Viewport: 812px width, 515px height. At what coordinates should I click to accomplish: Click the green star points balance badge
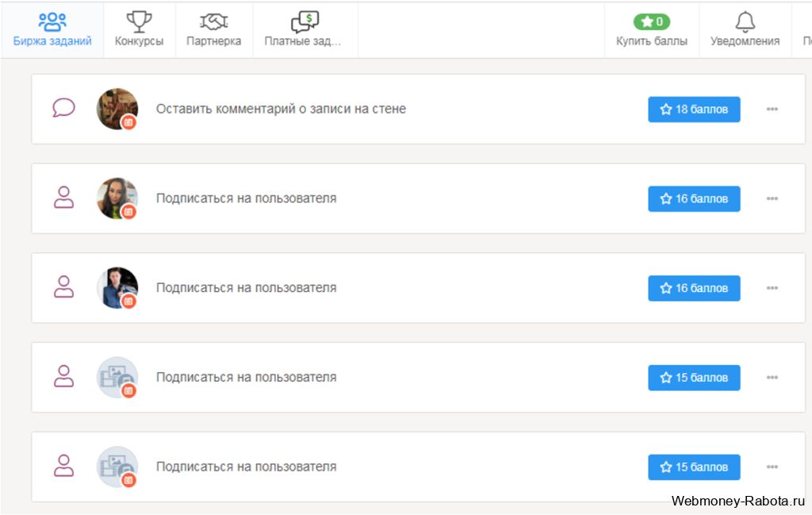652,21
